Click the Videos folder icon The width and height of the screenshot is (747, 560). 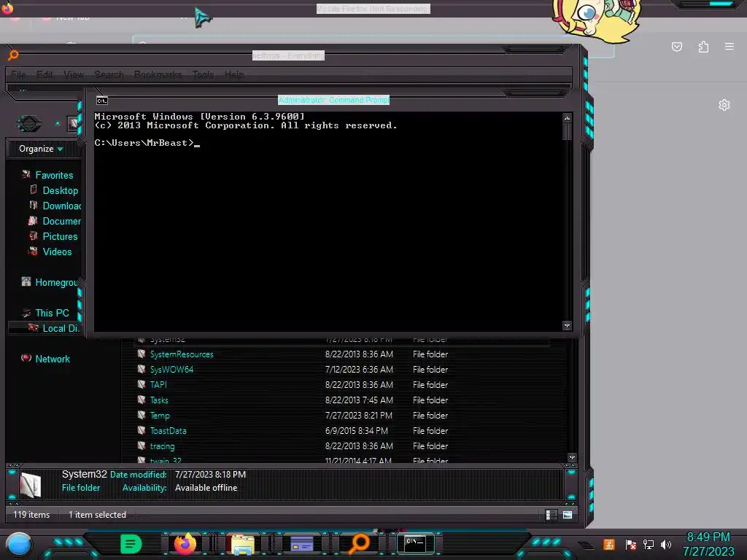pos(33,251)
